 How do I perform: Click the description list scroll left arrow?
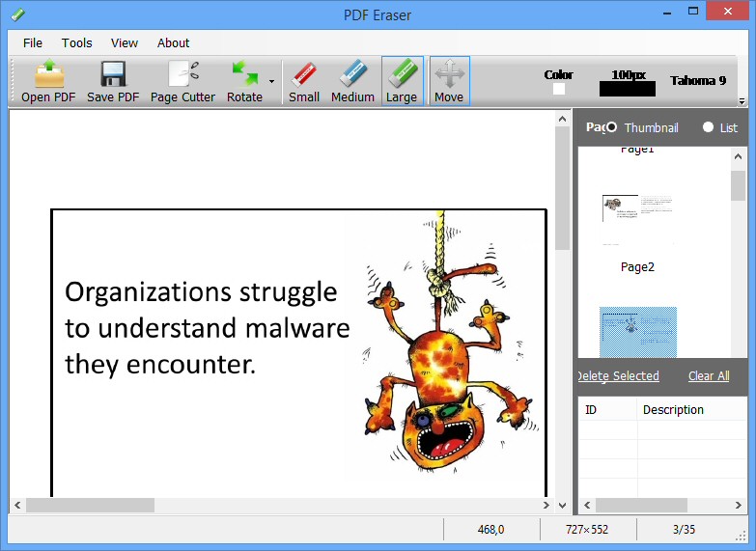(587, 506)
